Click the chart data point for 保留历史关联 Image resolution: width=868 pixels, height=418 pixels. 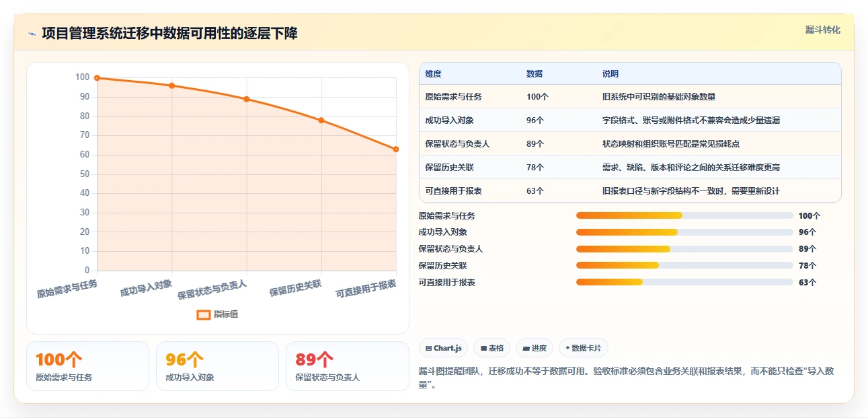click(x=321, y=120)
